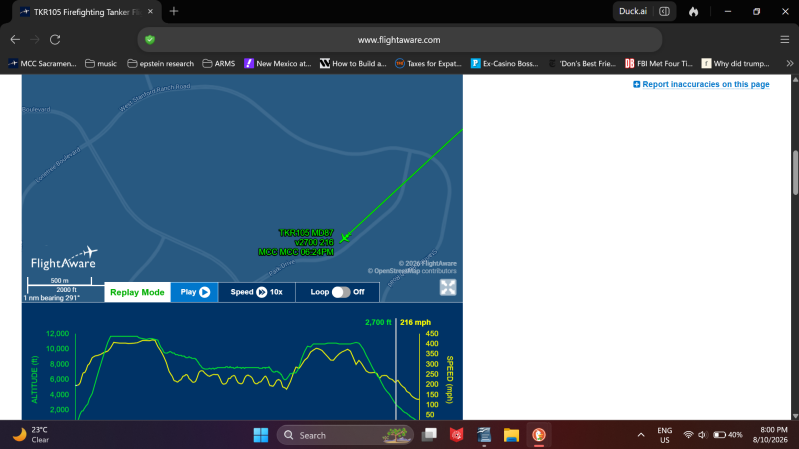Open the red Brave-like app in taskbar
This screenshot has width=799, height=449.
457,435
